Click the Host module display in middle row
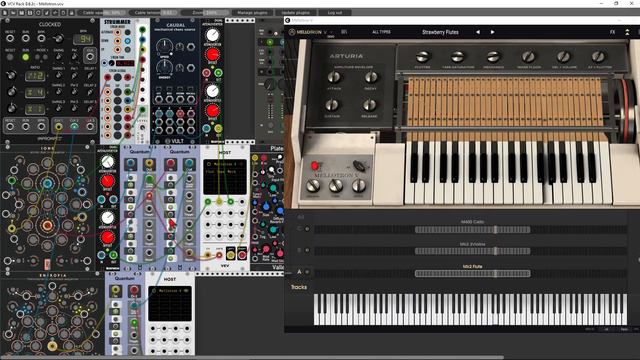Screen dimensions: 640x360 [225, 176]
